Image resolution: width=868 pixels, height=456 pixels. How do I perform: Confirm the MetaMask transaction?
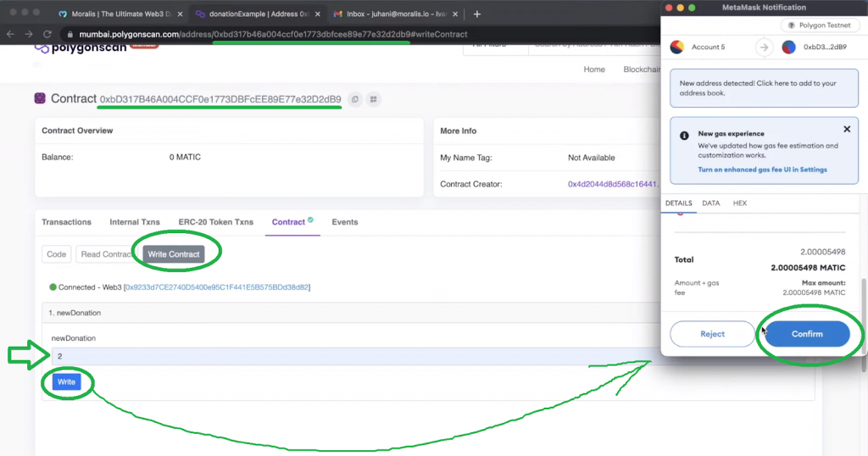coord(807,334)
